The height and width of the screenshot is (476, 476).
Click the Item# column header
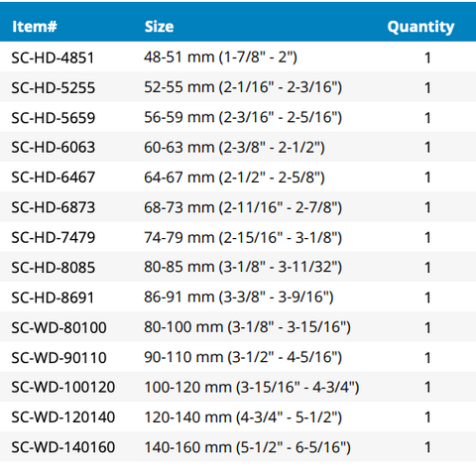35,27
